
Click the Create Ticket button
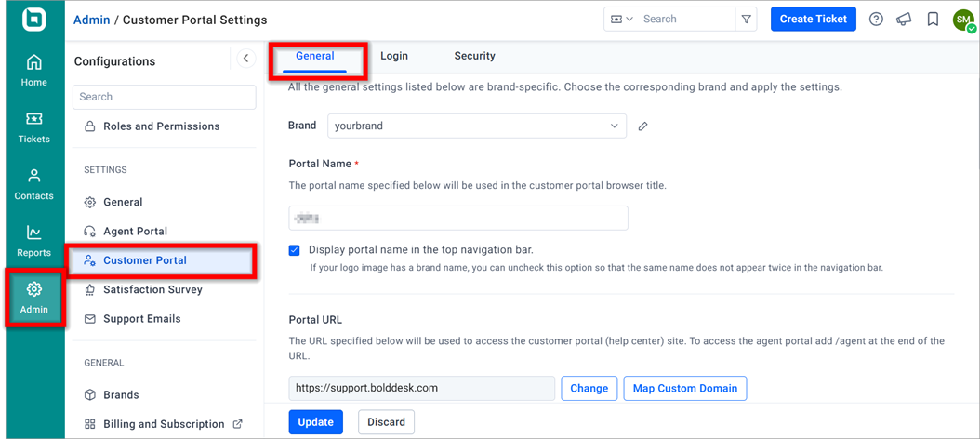click(814, 19)
